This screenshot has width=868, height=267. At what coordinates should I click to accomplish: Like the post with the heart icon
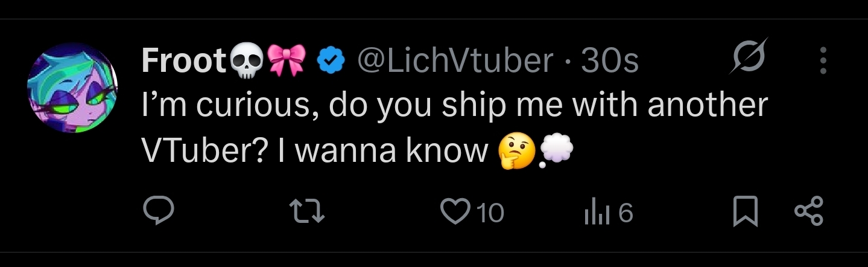coord(457,213)
